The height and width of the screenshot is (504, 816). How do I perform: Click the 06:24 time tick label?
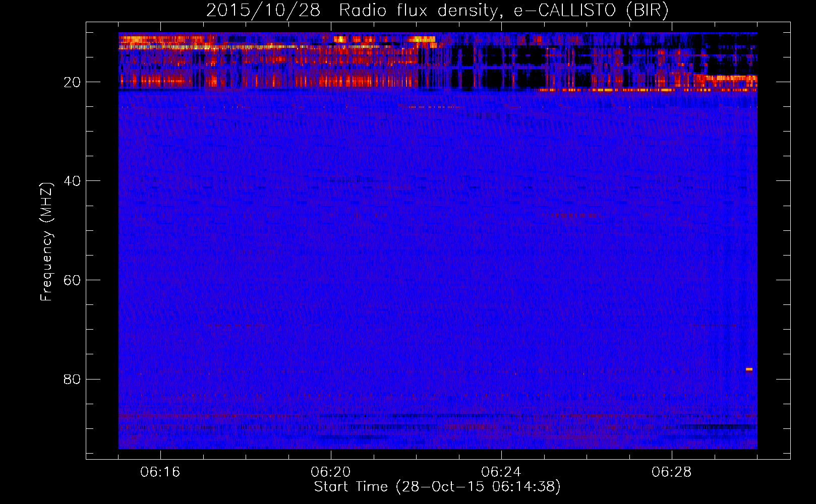tap(501, 472)
